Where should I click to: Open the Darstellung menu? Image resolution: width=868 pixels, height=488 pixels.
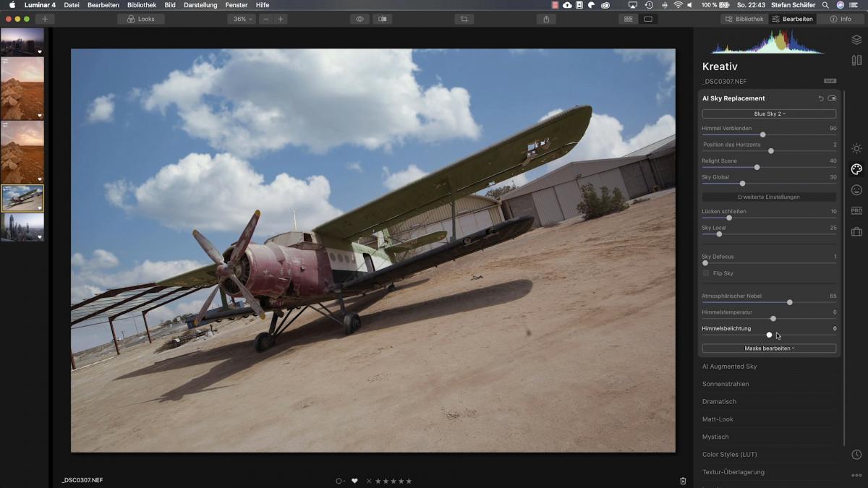coord(200,5)
